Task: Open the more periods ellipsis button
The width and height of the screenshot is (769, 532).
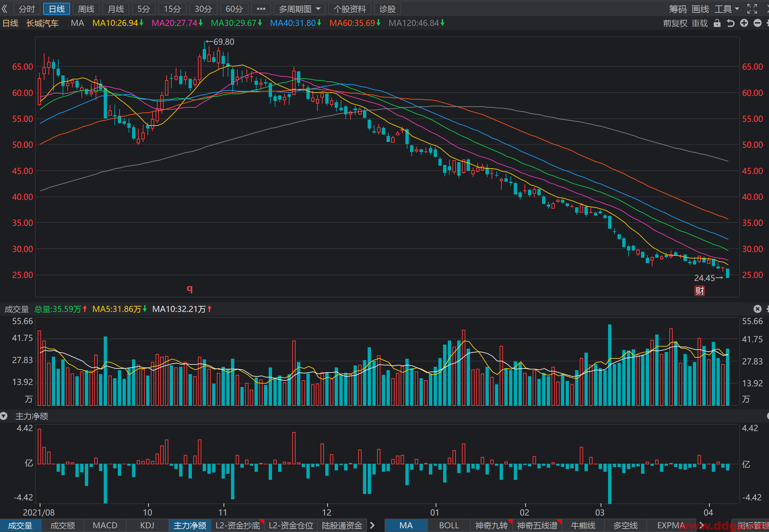Action: (x=261, y=9)
